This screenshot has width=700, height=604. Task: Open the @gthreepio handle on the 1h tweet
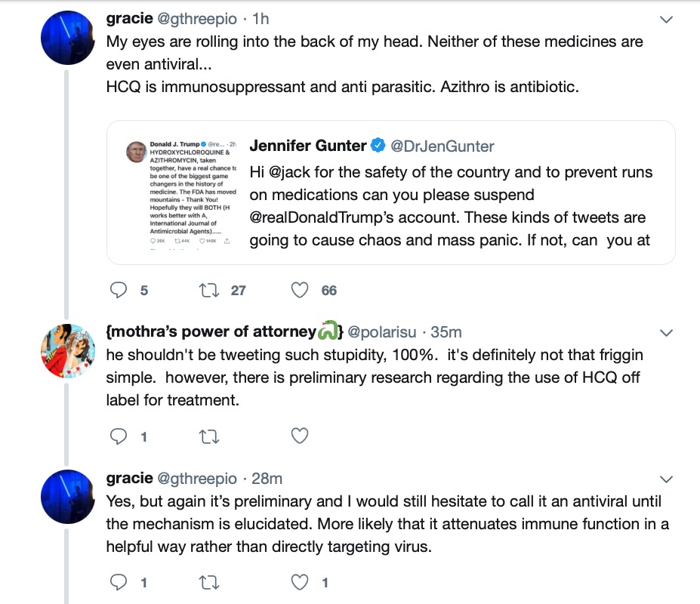click(197, 19)
